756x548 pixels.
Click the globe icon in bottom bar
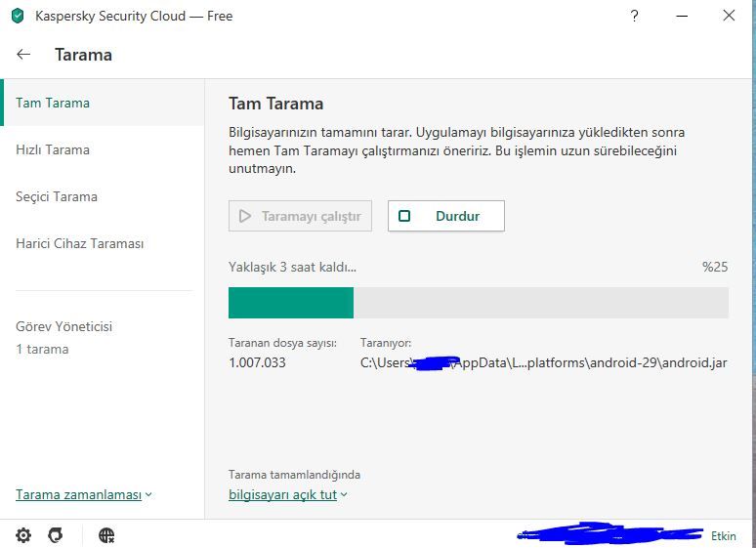tap(106, 535)
